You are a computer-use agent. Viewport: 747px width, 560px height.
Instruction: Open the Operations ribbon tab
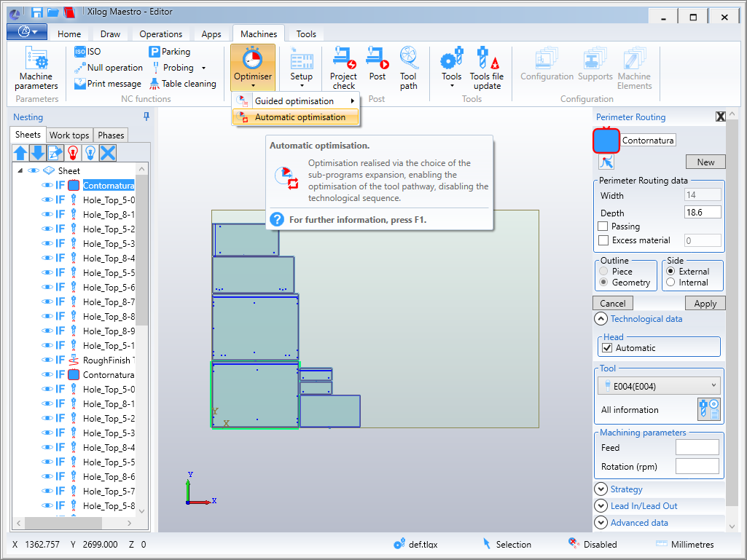tap(160, 33)
